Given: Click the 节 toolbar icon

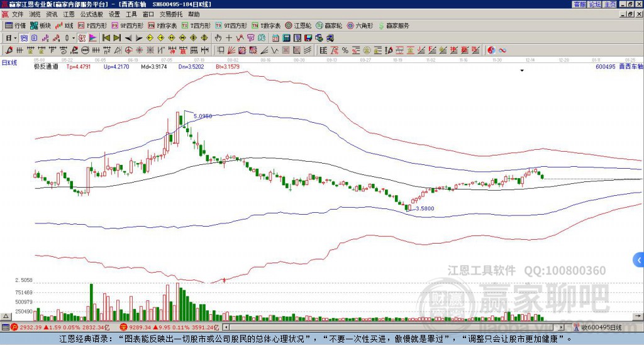Looking at the screenshot, I should 250,38.
